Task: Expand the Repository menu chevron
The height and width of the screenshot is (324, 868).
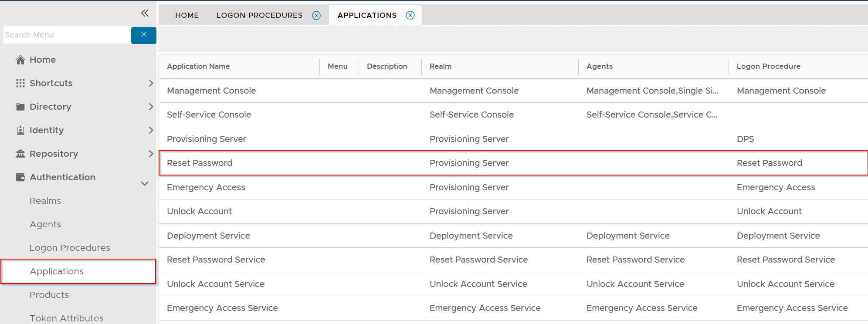Action: [150, 154]
